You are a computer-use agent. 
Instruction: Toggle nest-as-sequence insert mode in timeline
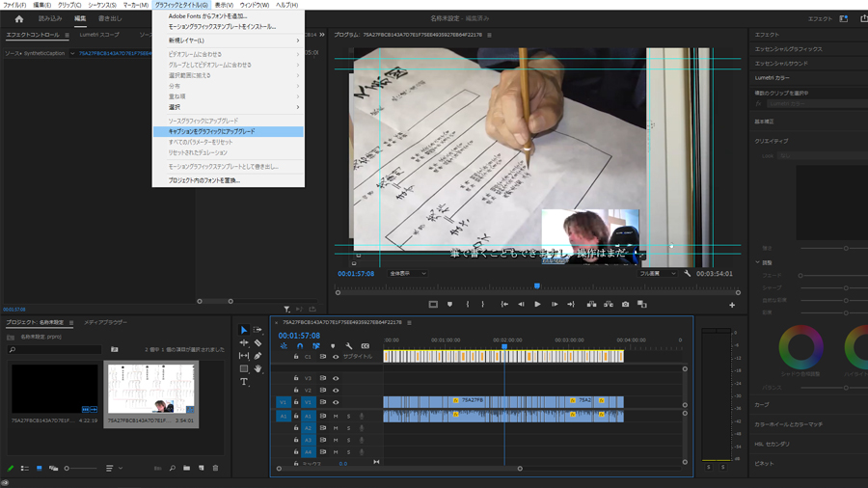[x=284, y=346]
